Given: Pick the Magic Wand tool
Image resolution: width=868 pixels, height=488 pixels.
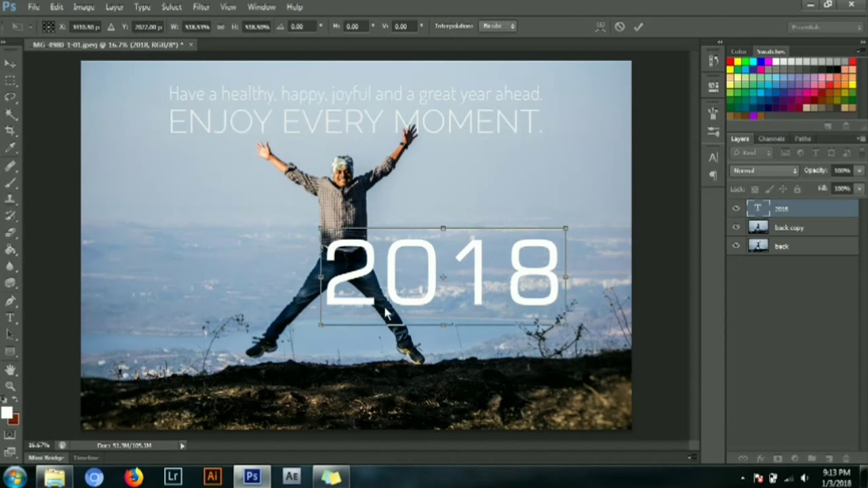Looking at the screenshot, I should tap(10, 114).
